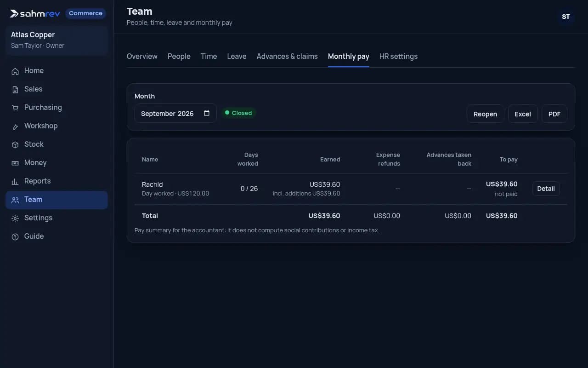
Task: Go to the Time tab
Action: (x=209, y=56)
